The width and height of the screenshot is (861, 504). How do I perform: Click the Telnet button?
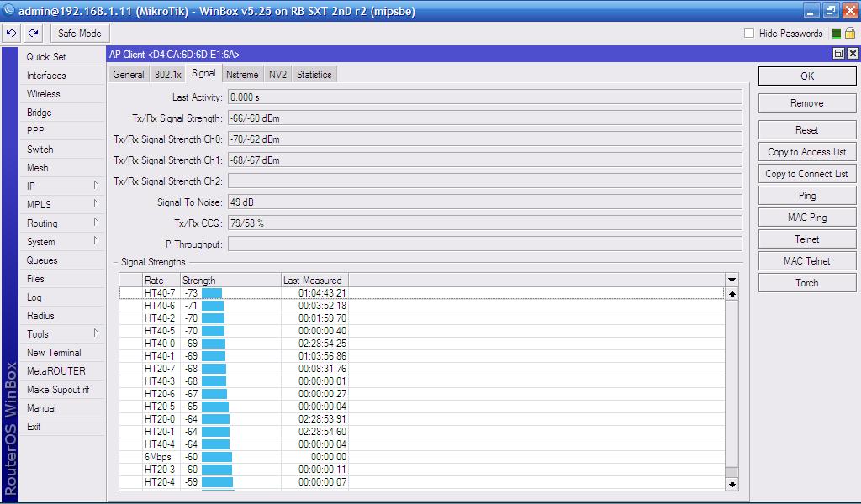pyautogui.click(x=806, y=239)
